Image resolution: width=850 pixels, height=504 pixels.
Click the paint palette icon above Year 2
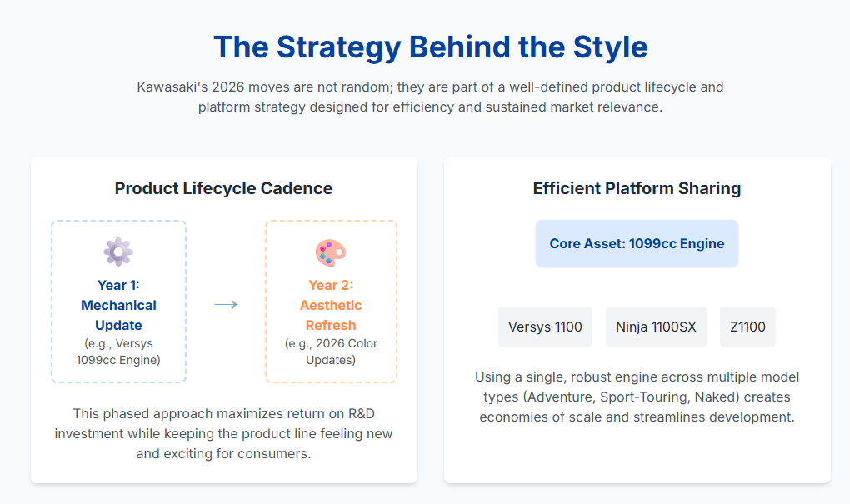coord(331,252)
